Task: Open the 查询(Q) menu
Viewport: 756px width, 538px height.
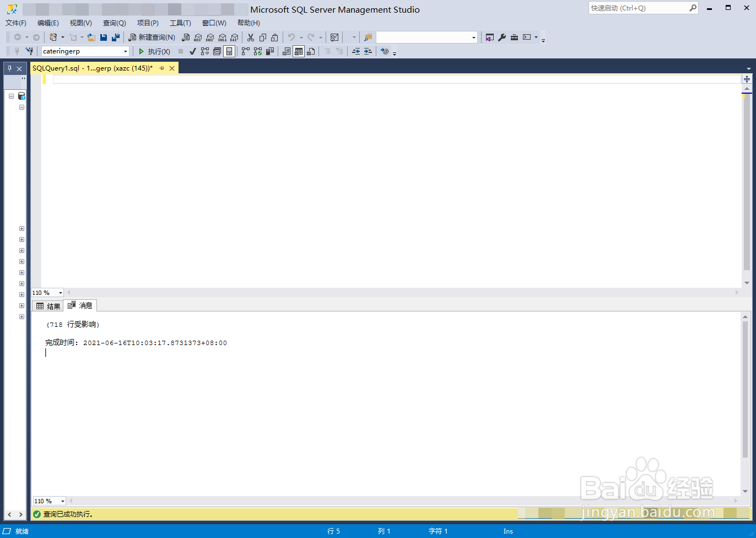Action: click(x=114, y=23)
